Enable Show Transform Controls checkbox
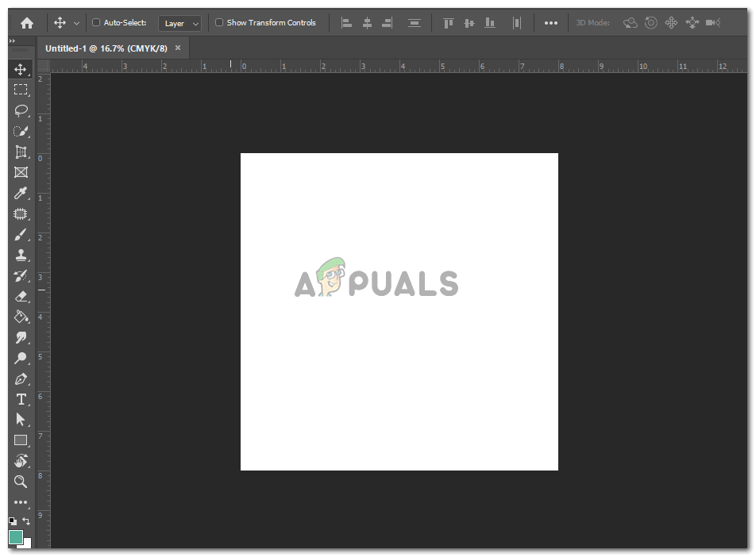The image size is (756, 557). click(219, 23)
